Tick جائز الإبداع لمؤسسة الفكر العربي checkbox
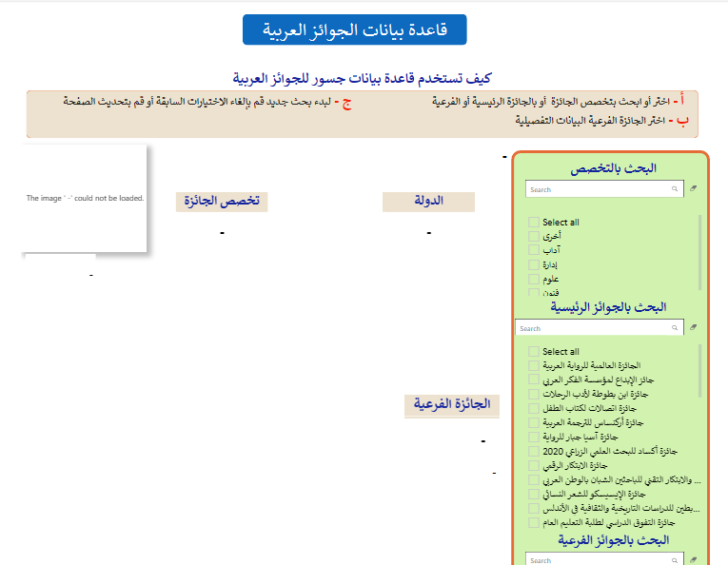 [x=534, y=380]
